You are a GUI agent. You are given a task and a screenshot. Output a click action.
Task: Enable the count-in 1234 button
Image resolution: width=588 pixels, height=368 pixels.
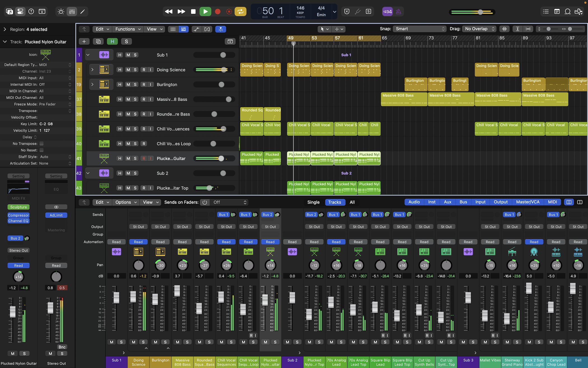point(387,11)
